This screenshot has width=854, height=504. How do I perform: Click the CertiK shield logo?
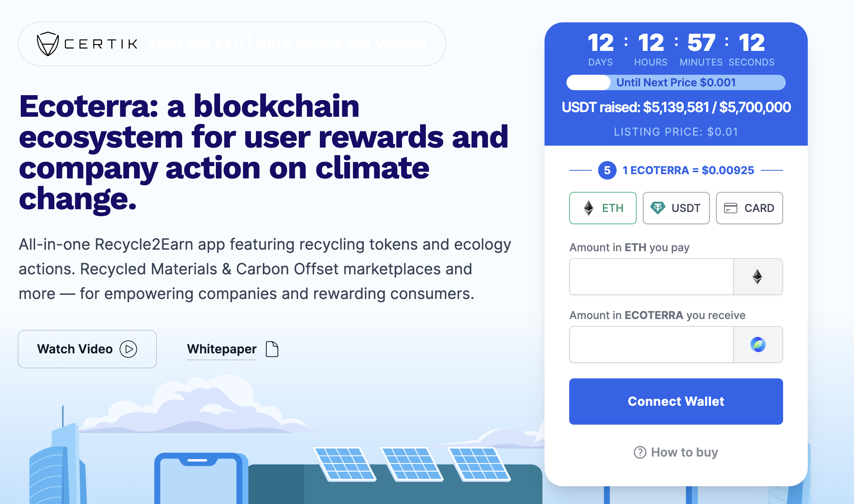[48, 44]
